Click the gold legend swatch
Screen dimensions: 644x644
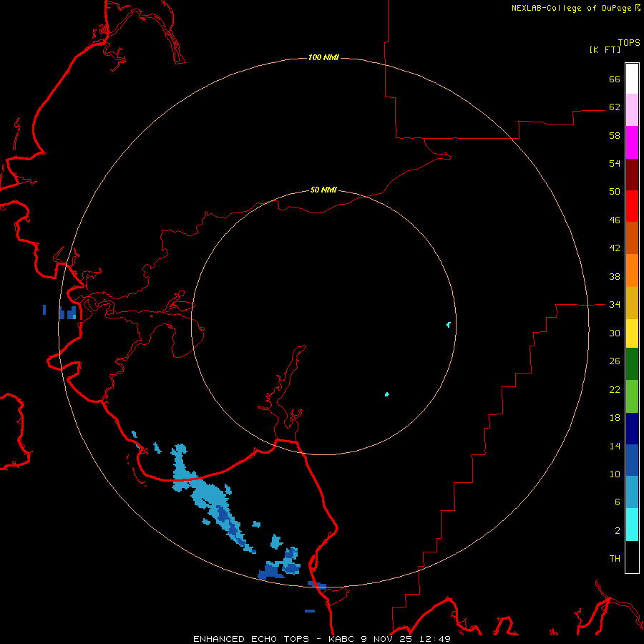click(x=632, y=303)
